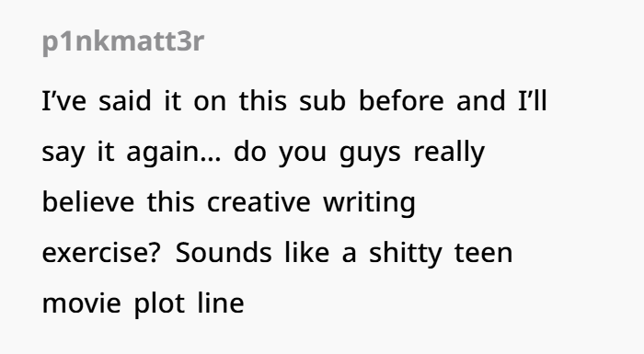644x354 pixels.
Task: Click the word "guys" in the comment
Action: click(370, 154)
